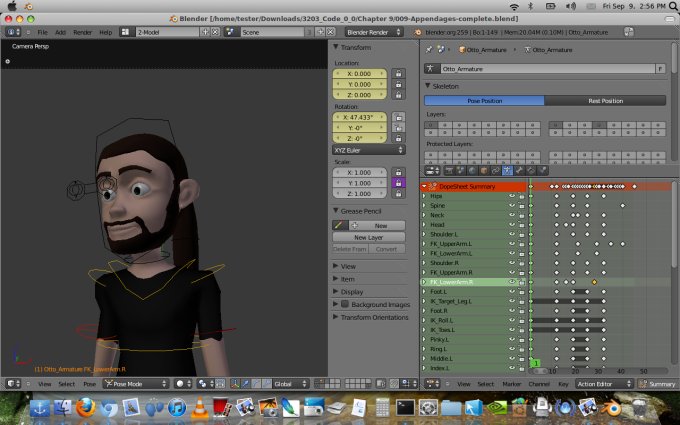Click the screen layout browse icon

[x=125, y=32]
